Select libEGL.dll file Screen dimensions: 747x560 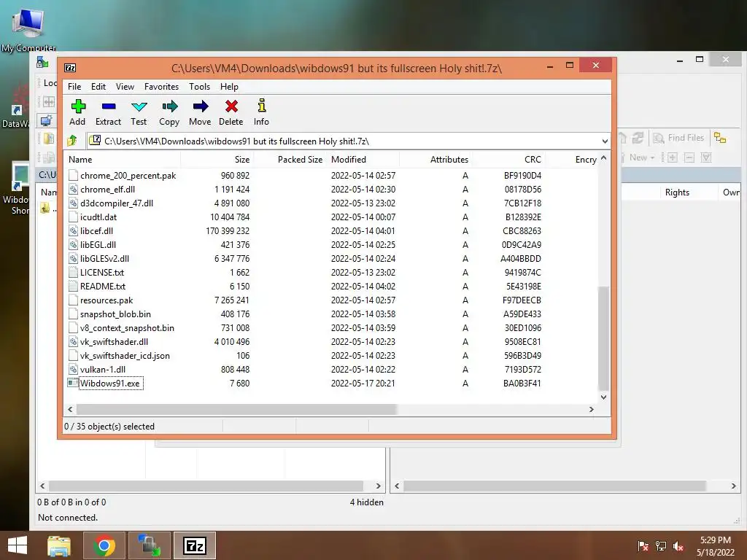(98, 244)
